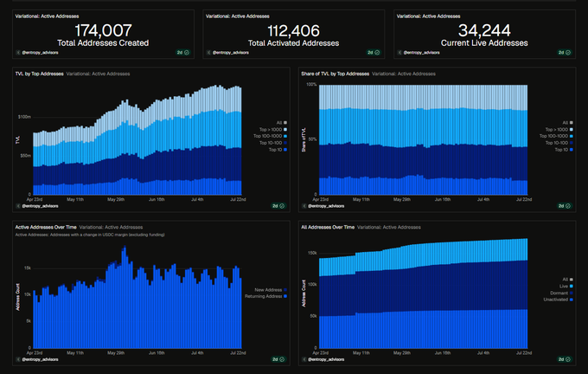588x374 pixels.
Task: Click the 150k axis label on All Addresses chart
Action: coord(312,253)
